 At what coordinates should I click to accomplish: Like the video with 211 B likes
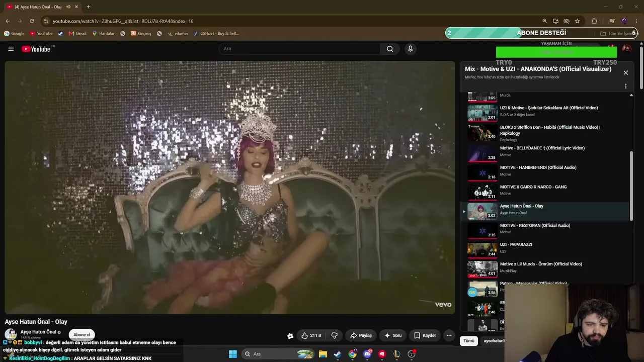tap(311, 335)
